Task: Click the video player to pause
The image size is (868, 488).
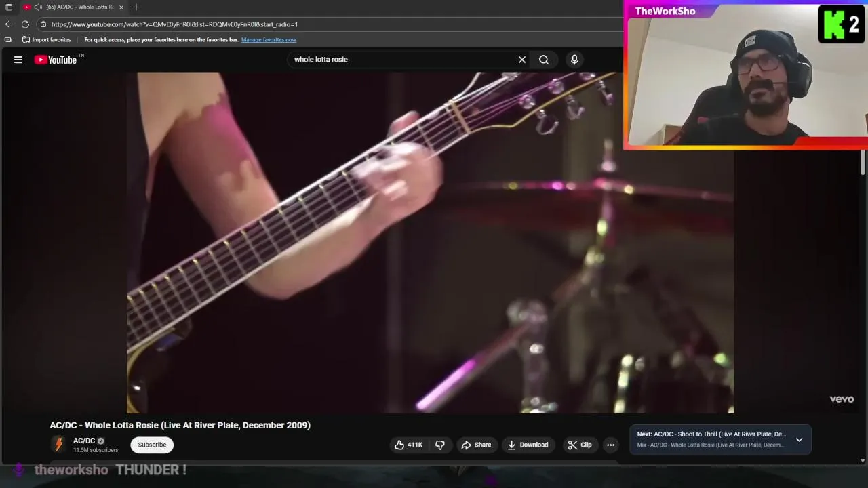Action: (x=430, y=243)
